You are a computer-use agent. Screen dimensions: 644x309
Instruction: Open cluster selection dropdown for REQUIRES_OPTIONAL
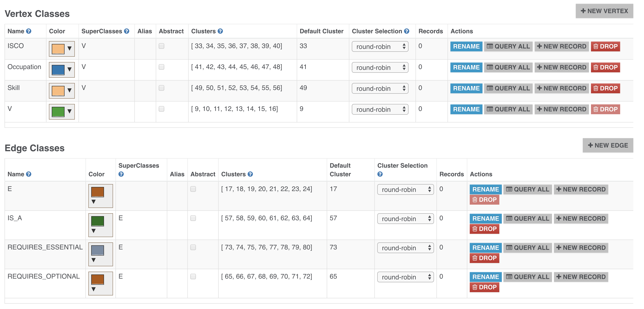[405, 277]
